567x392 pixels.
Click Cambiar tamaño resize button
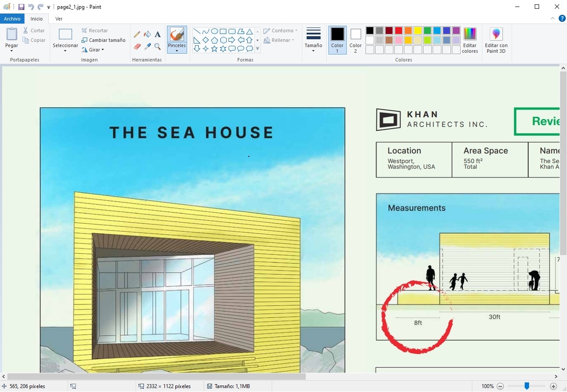103,40
